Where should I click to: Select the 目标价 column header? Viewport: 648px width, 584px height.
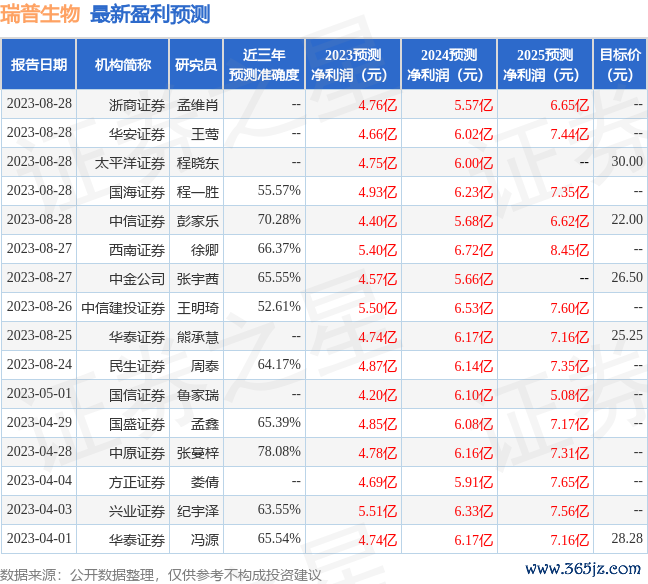620,64
